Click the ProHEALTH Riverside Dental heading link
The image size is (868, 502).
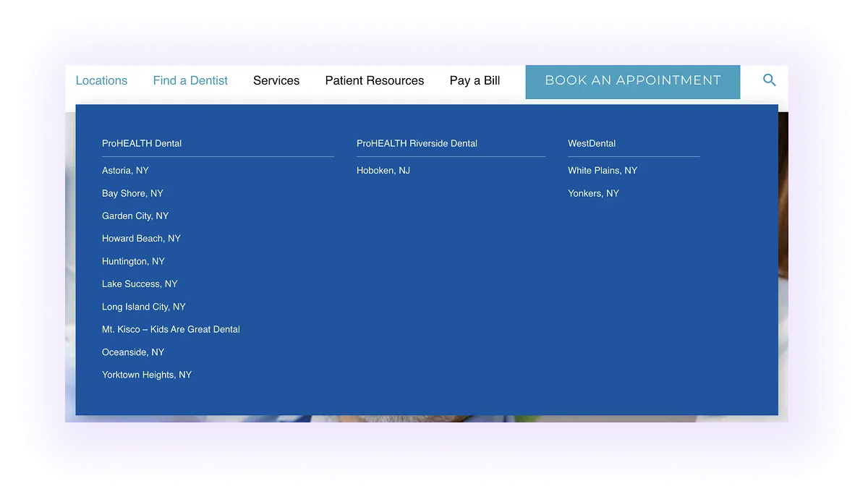[417, 143]
